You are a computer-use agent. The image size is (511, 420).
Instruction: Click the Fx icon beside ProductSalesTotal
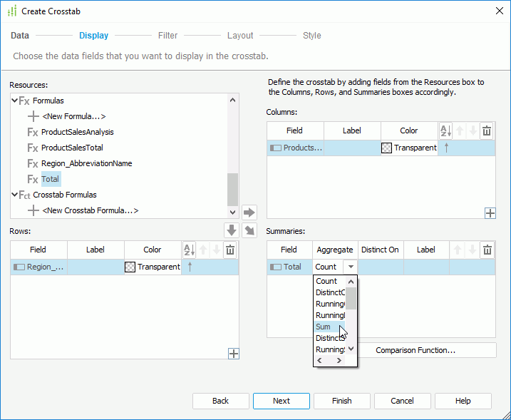33,148
